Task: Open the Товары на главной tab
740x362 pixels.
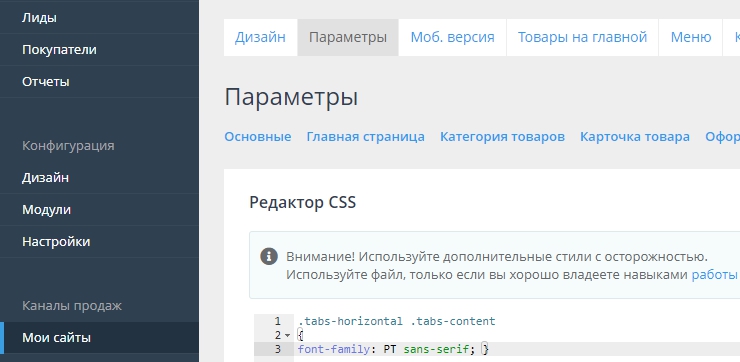Action: [x=582, y=37]
